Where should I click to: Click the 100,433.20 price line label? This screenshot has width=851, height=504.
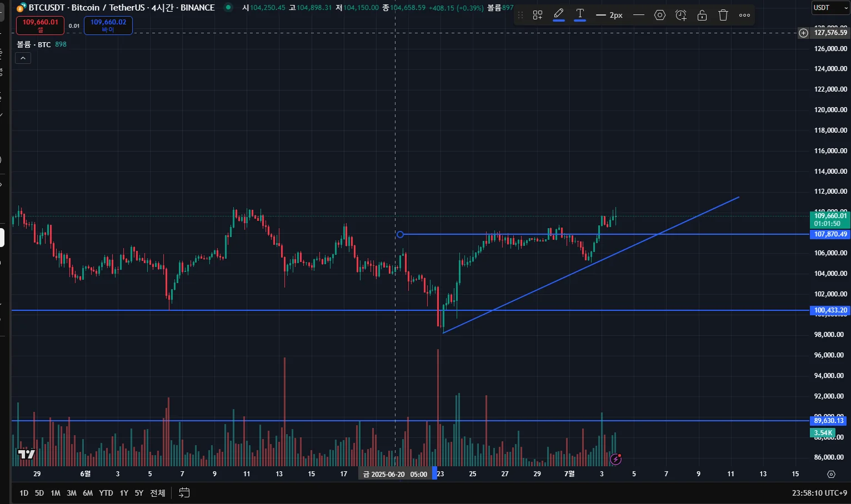coord(830,310)
